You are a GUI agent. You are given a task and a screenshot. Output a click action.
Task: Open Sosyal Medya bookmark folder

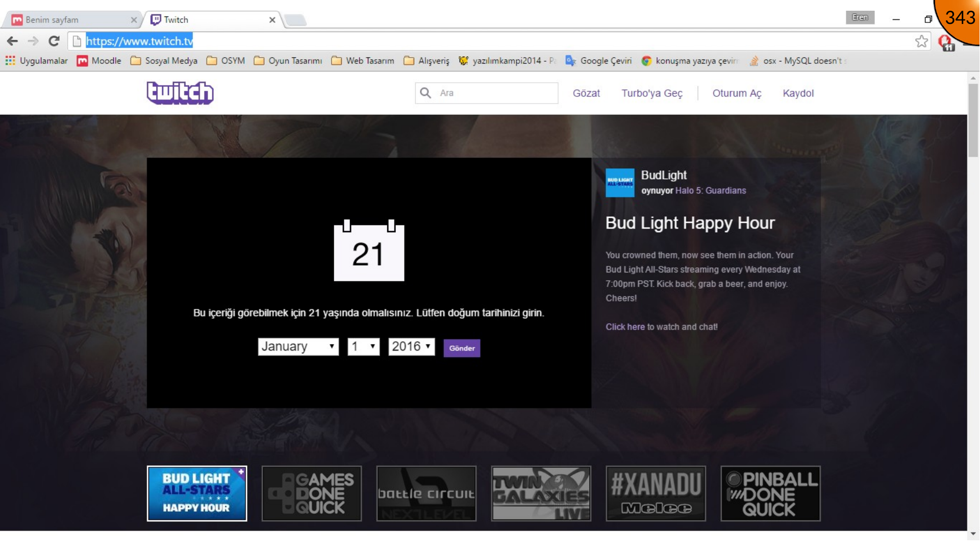tap(164, 61)
